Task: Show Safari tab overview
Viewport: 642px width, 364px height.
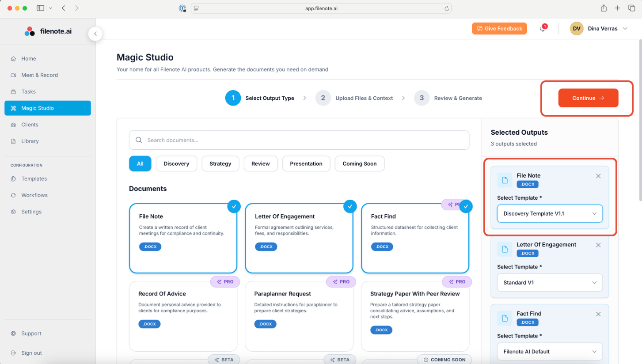Action: tap(631, 8)
